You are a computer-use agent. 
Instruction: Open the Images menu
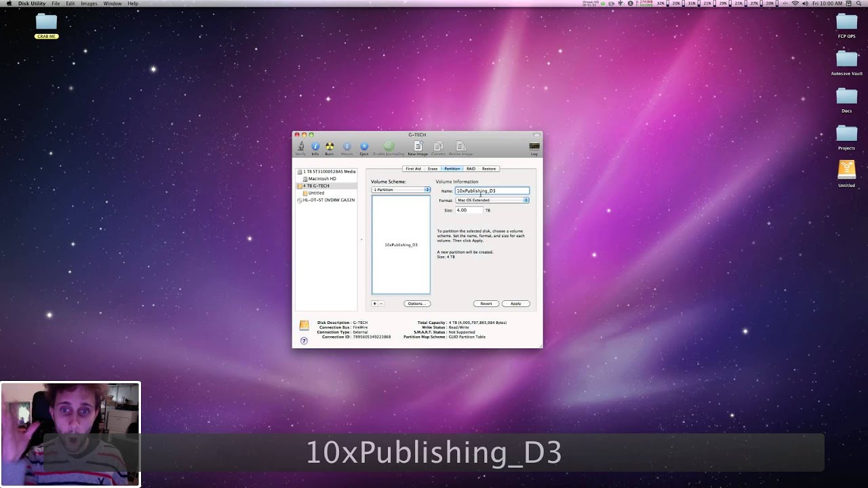click(x=89, y=3)
